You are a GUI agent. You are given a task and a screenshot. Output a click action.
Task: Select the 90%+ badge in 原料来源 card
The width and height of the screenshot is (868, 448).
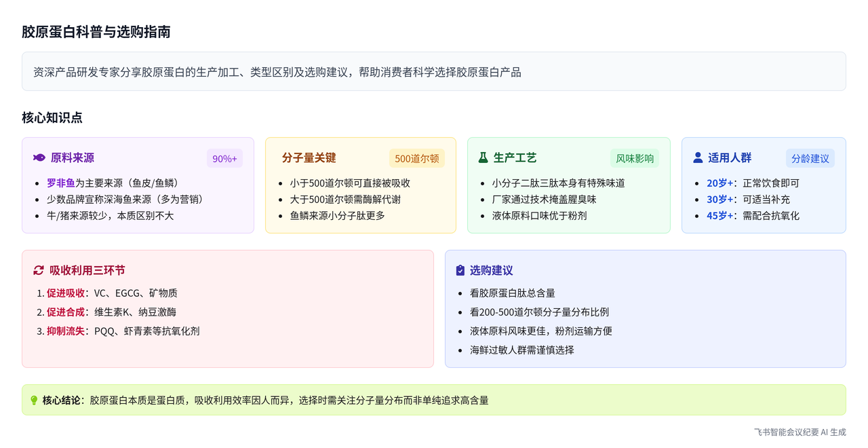224,158
